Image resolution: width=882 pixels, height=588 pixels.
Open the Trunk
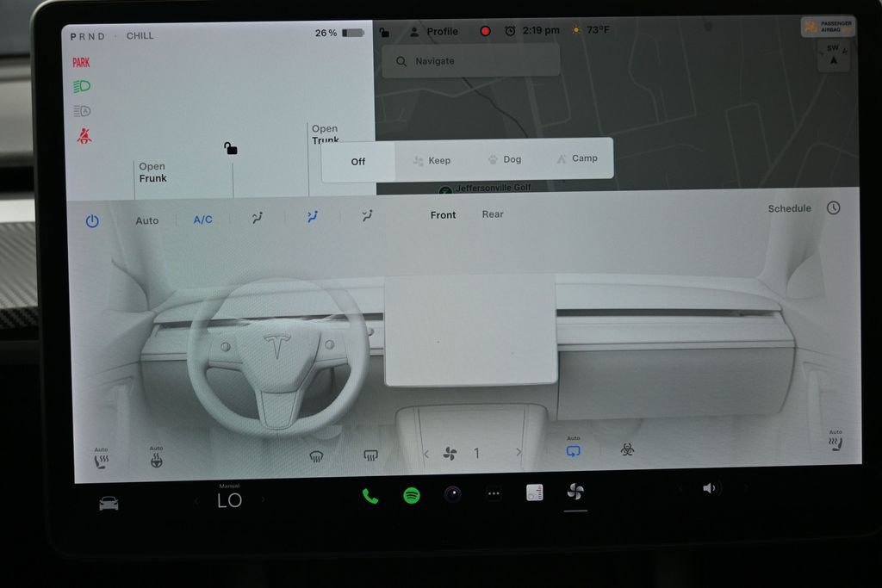(x=325, y=133)
